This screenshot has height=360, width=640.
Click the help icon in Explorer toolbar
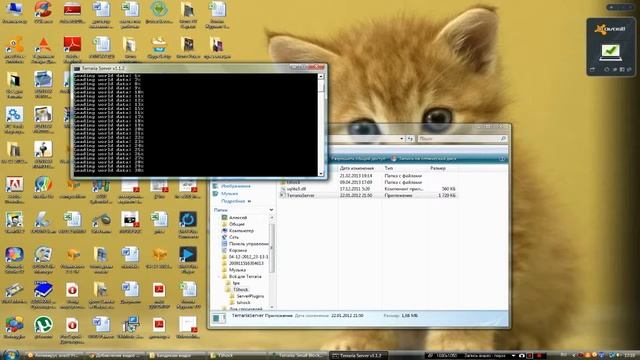pos(502,158)
